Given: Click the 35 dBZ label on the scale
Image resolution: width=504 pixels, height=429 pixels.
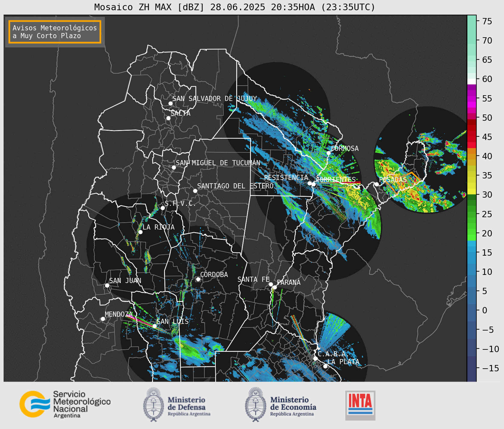Looking at the screenshot, I should tap(487, 175).
